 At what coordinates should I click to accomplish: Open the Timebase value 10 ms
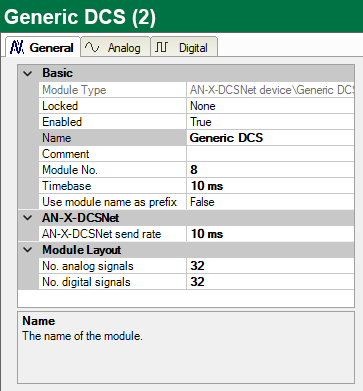tap(270, 186)
